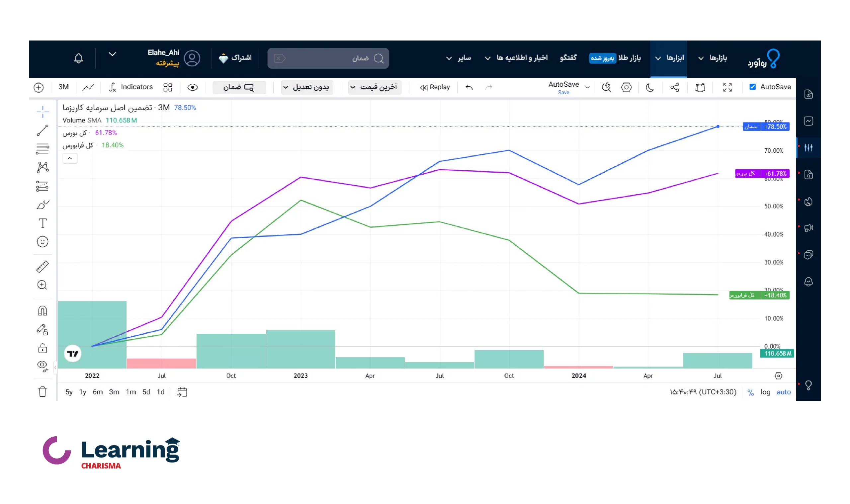This screenshot has height=504, width=850.
Task: Open the active chart settings panel in right sidebar
Action: tap(808, 147)
